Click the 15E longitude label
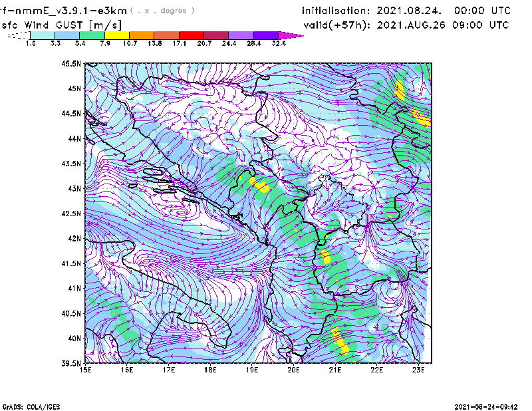 coord(85,370)
